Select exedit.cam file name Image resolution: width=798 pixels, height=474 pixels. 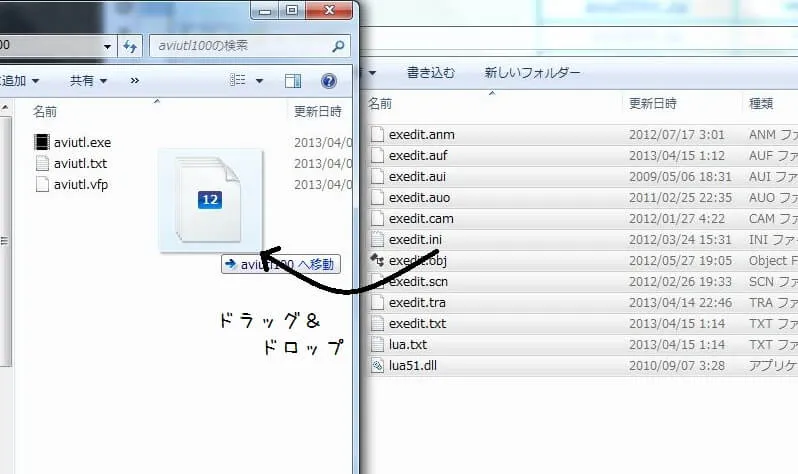tap(421, 218)
